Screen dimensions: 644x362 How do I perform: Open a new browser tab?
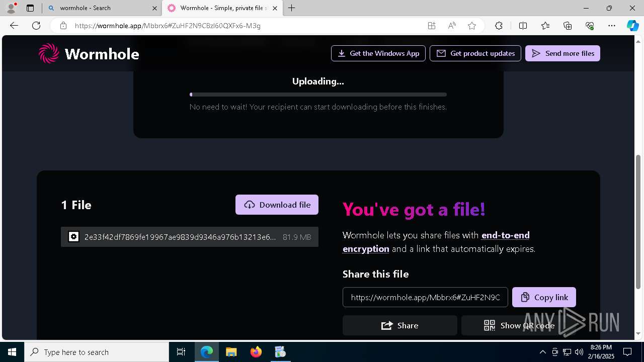291,8
